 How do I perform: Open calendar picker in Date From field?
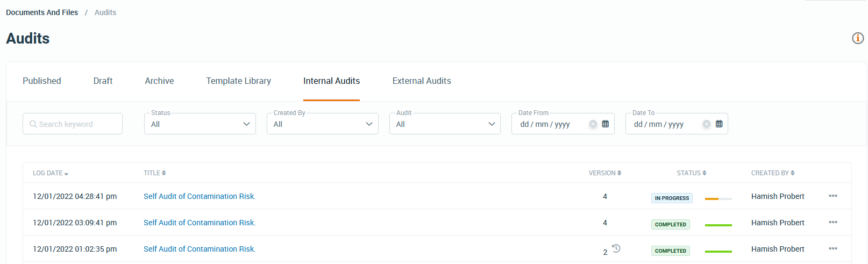tap(605, 124)
